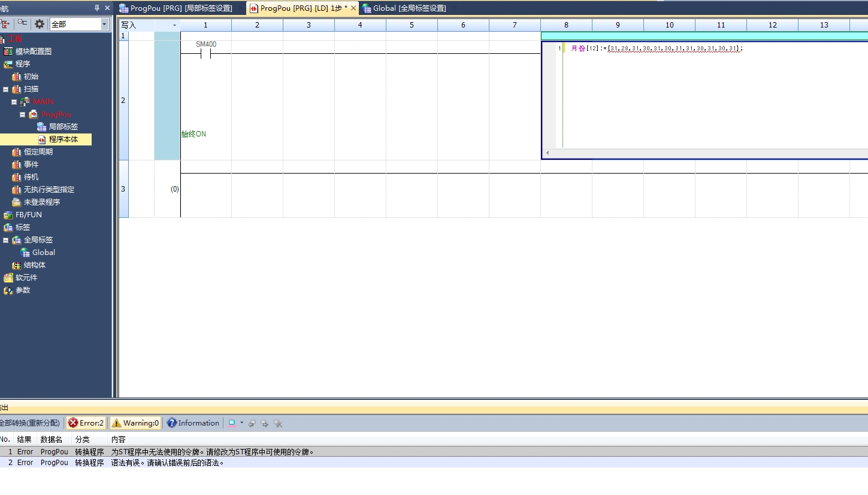
Task: Jump to next error arrow icon in output toolbar
Action: point(264,423)
